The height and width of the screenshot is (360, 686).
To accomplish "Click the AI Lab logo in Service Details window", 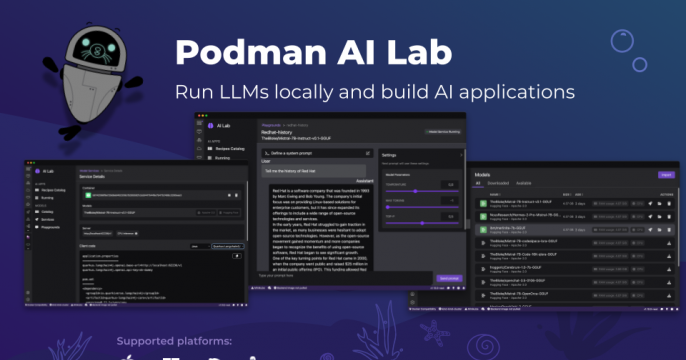I will click(38, 171).
